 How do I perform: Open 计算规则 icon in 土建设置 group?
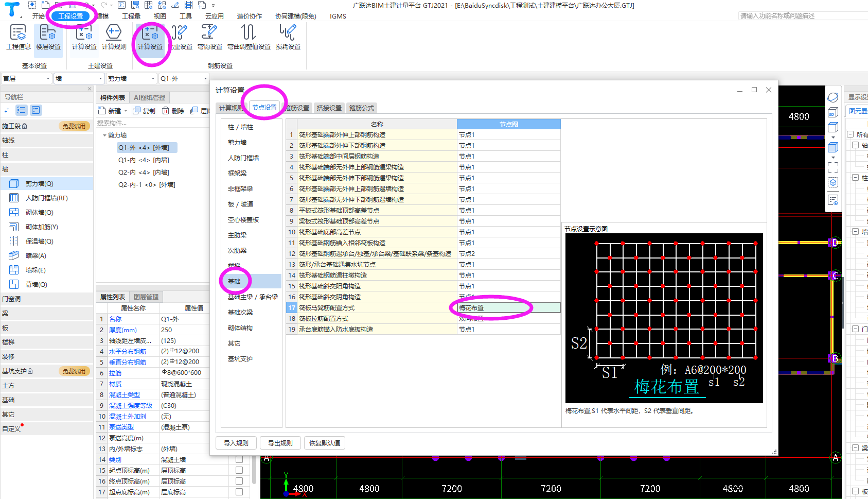point(114,37)
